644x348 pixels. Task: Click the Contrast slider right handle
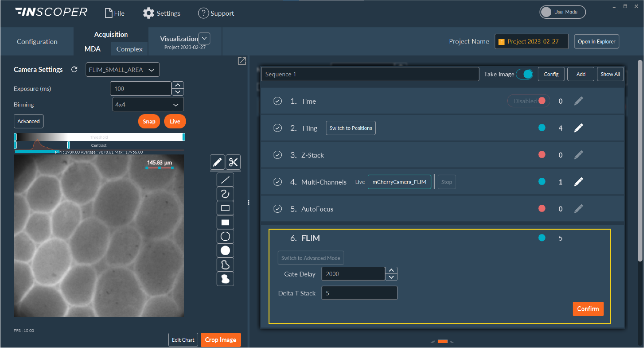[x=68, y=145]
